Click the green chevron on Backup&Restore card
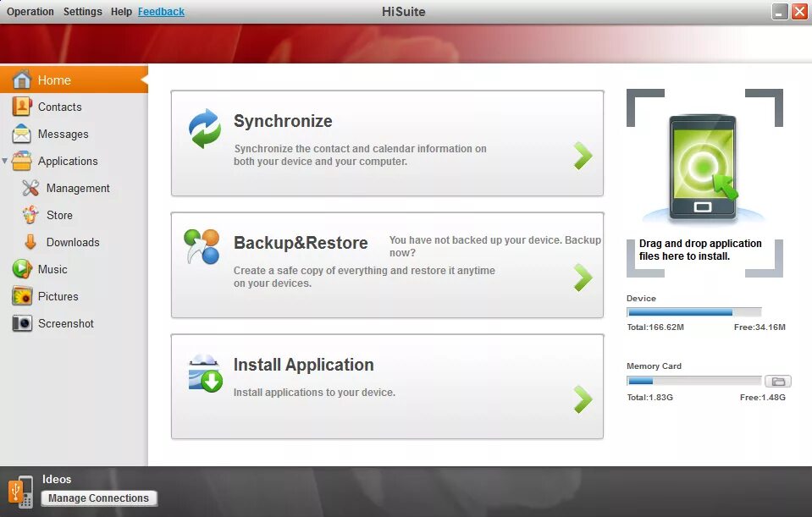The width and height of the screenshot is (812, 517). (583, 278)
